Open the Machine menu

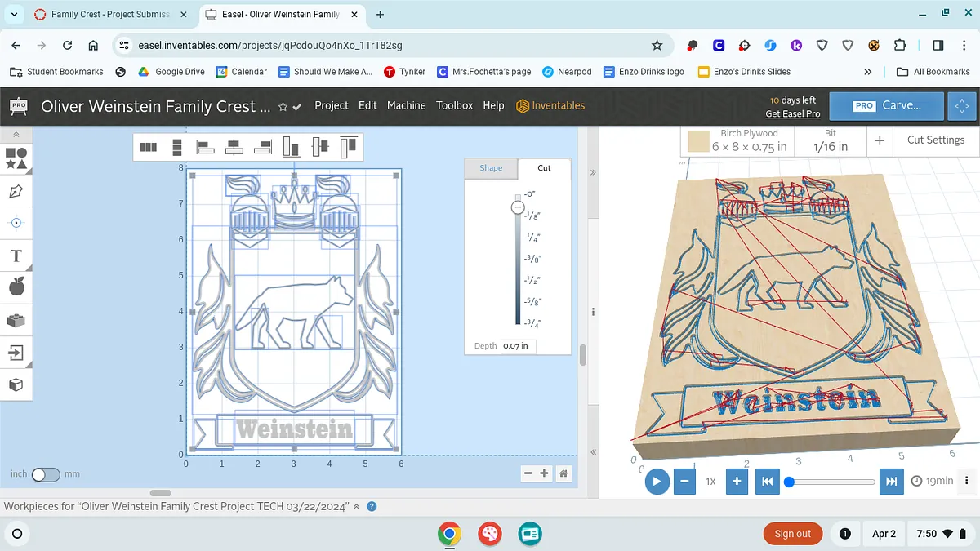[x=406, y=105]
